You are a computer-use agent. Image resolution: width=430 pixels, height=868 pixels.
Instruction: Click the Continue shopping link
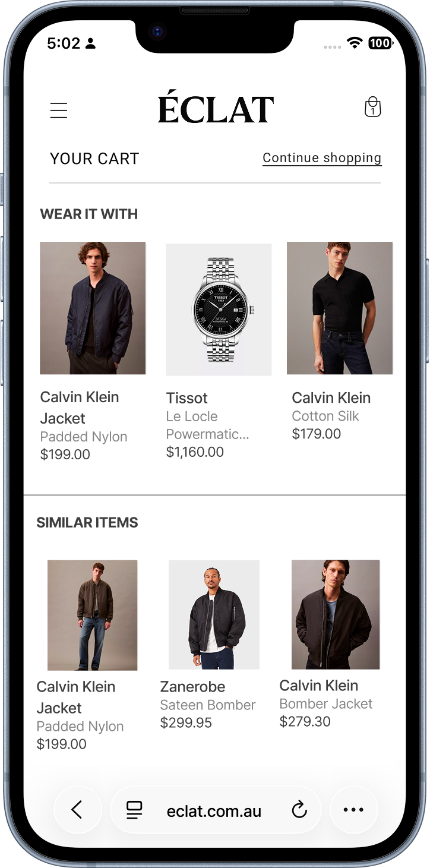click(x=322, y=158)
